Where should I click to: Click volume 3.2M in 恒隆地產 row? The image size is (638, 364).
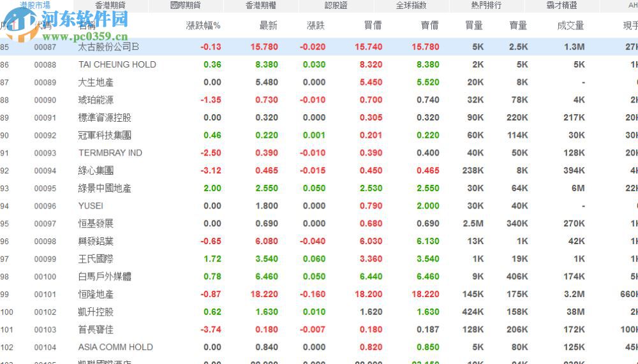[x=574, y=294]
